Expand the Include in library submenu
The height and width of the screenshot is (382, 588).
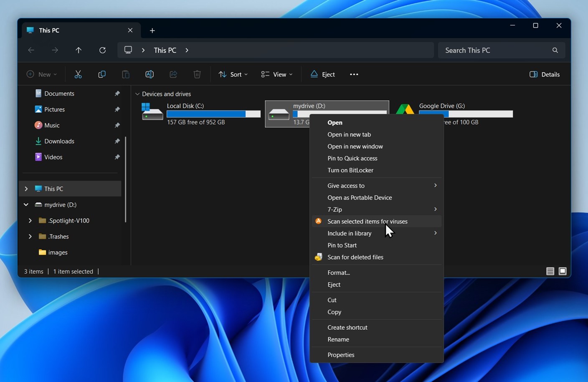point(435,233)
